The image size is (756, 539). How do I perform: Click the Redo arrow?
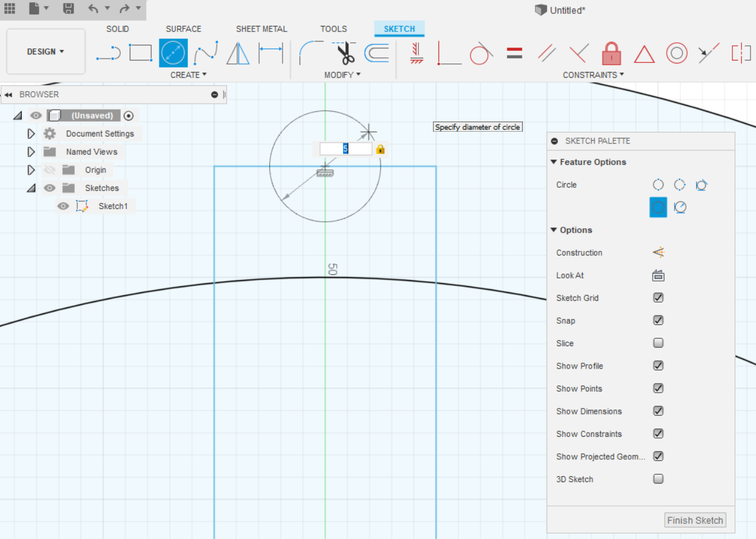coord(124,8)
